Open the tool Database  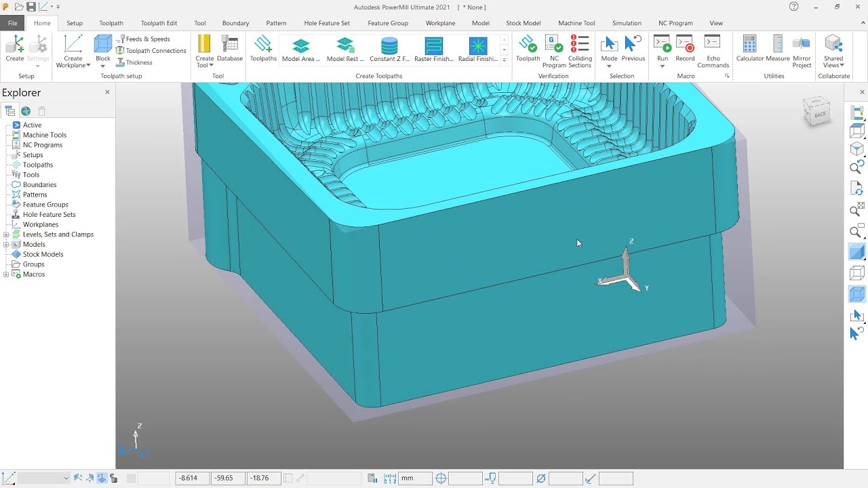(230, 50)
